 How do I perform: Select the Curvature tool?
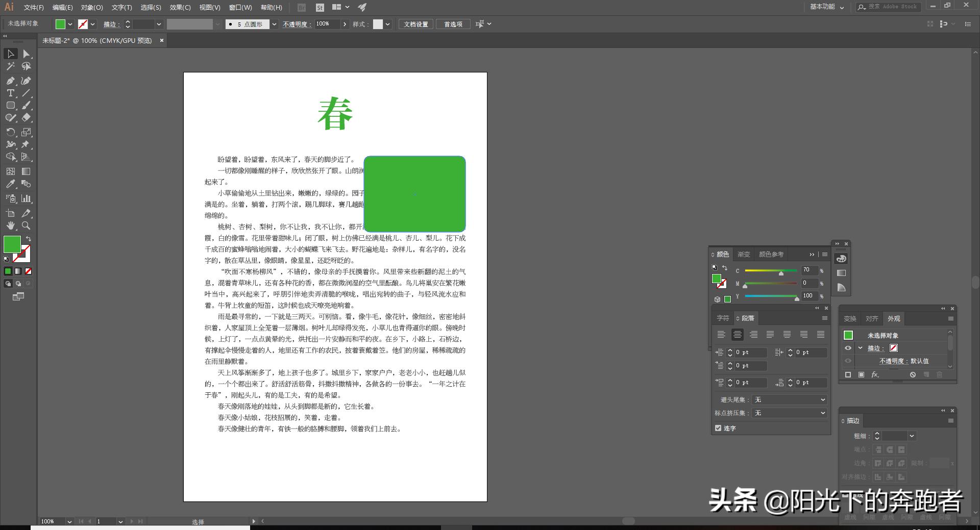click(27, 81)
